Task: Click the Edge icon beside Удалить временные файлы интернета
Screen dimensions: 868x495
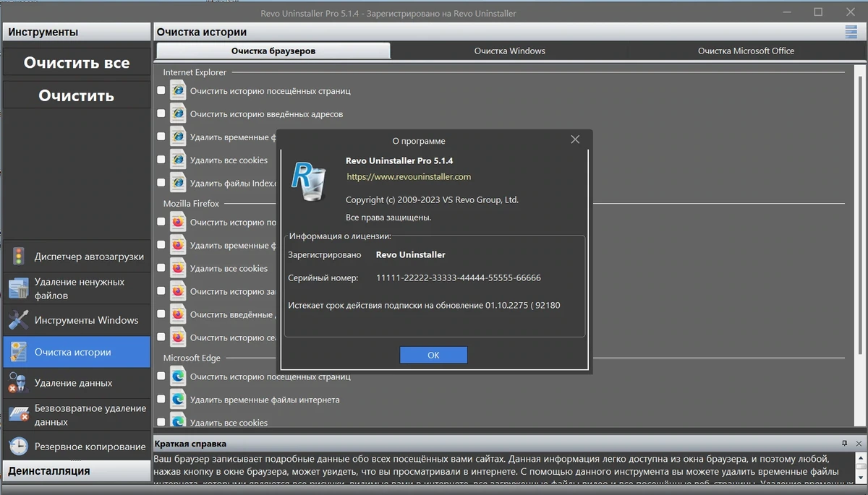Action: [178, 399]
